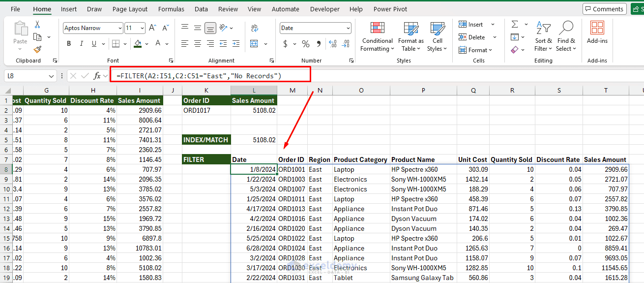
Task: Switch to the Data tab
Action: [201, 9]
